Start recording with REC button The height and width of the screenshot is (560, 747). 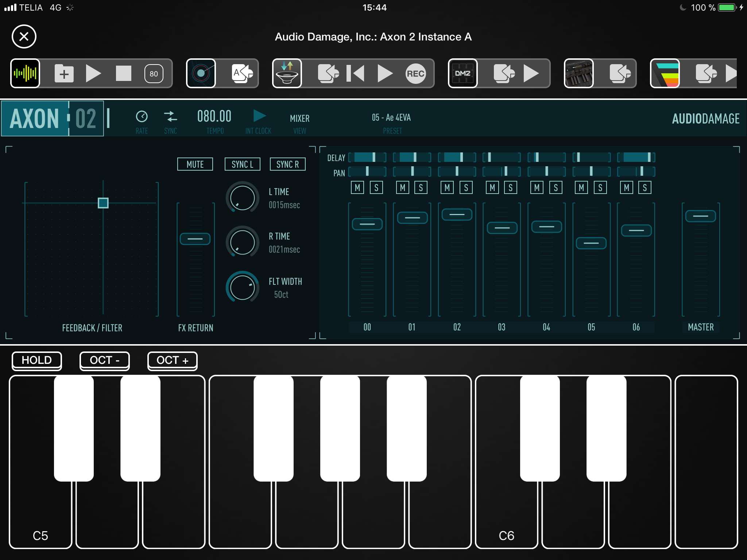coord(416,74)
